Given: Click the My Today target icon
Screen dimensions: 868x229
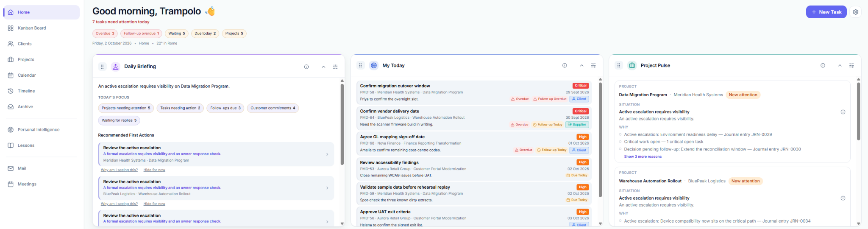Looking at the screenshot, I should (373, 65).
